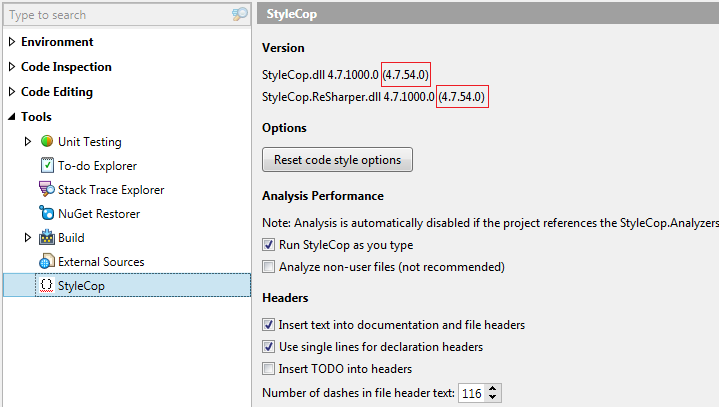The image size is (719, 407).
Task: Click the External Sources globe icon
Action: pos(47,261)
